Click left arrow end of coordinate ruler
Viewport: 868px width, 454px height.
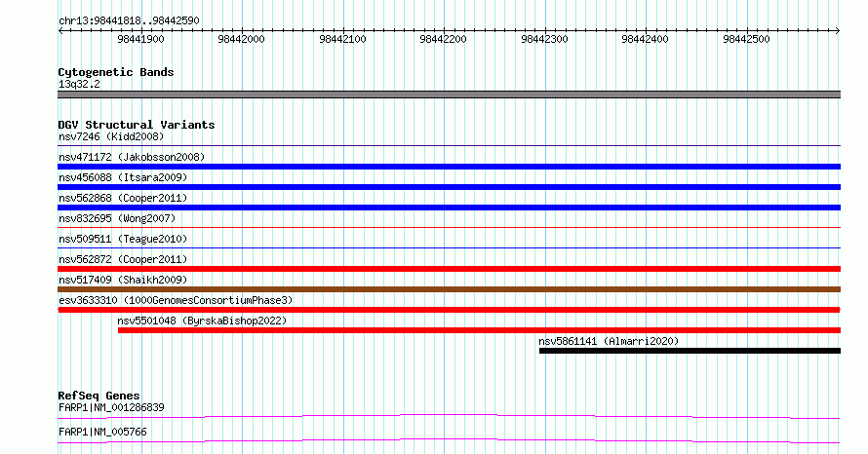click(60, 30)
